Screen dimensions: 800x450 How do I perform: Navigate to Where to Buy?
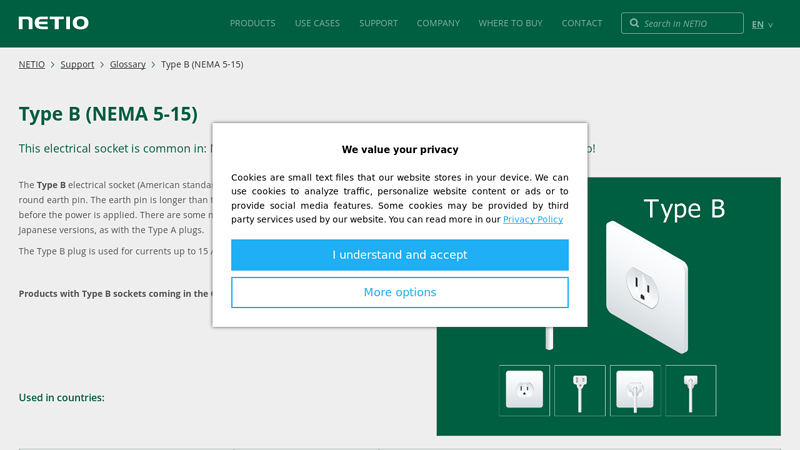[510, 23]
